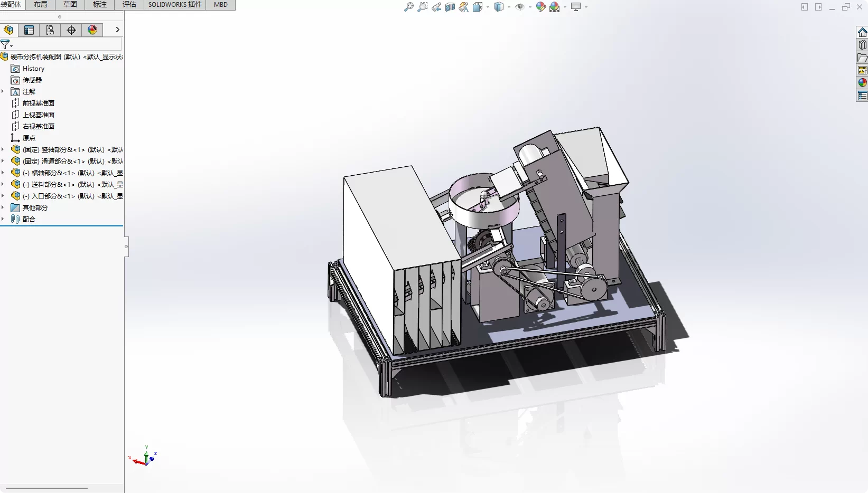
Task: Switch to FeatureManager Design Tree tab
Action: point(8,30)
